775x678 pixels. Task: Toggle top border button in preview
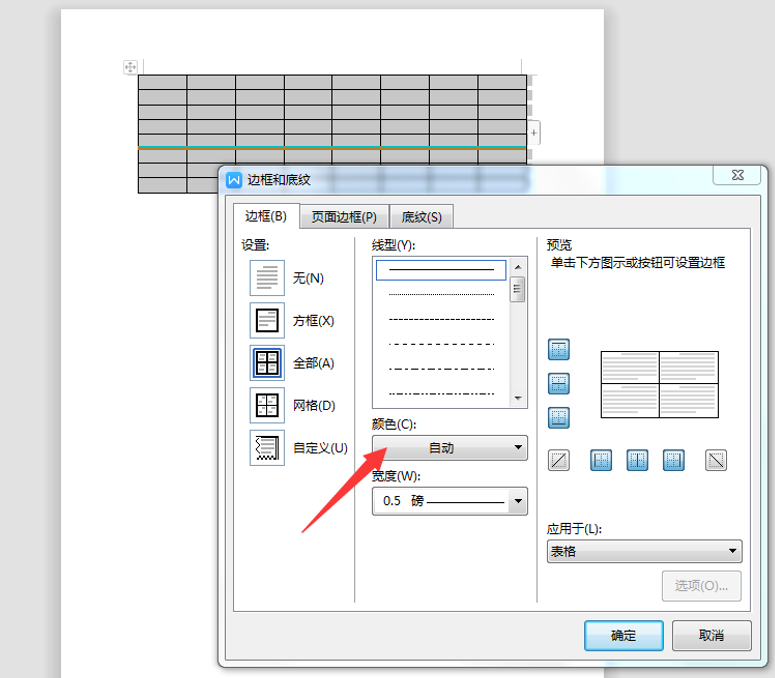point(559,349)
